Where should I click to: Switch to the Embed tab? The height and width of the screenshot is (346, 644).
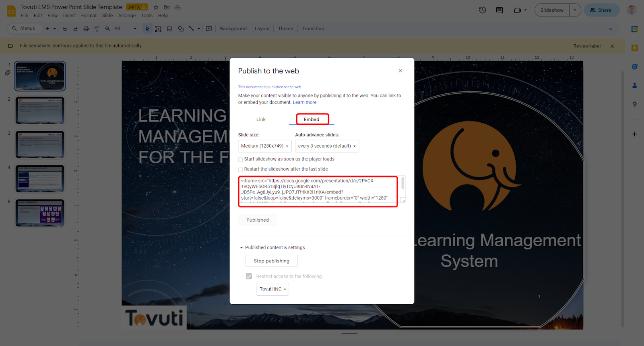[312, 119]
